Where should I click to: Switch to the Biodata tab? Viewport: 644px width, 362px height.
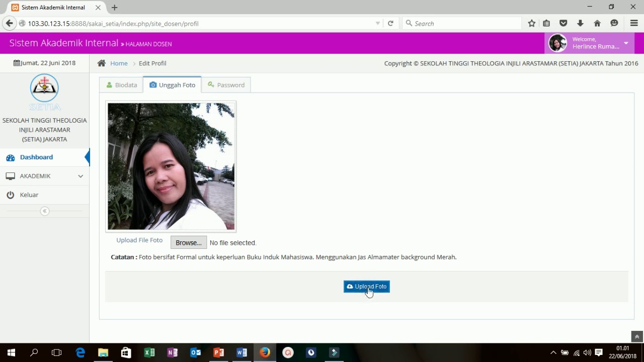click(121, 85)
